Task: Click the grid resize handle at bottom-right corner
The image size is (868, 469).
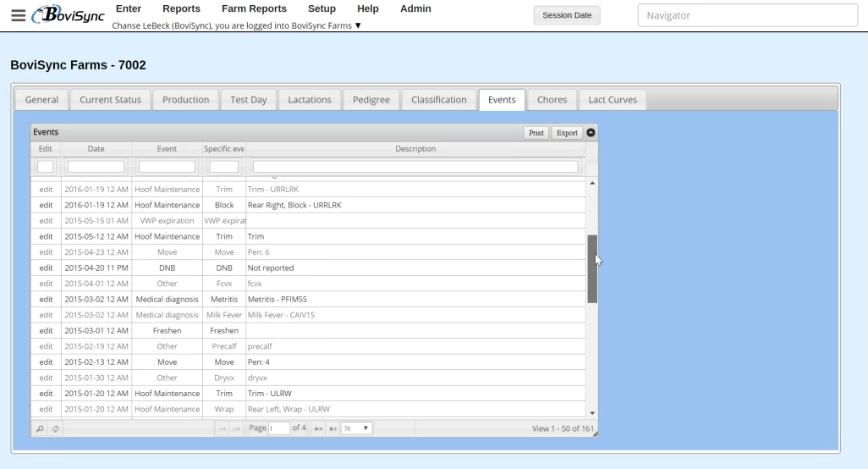Action: pos(595,434)
